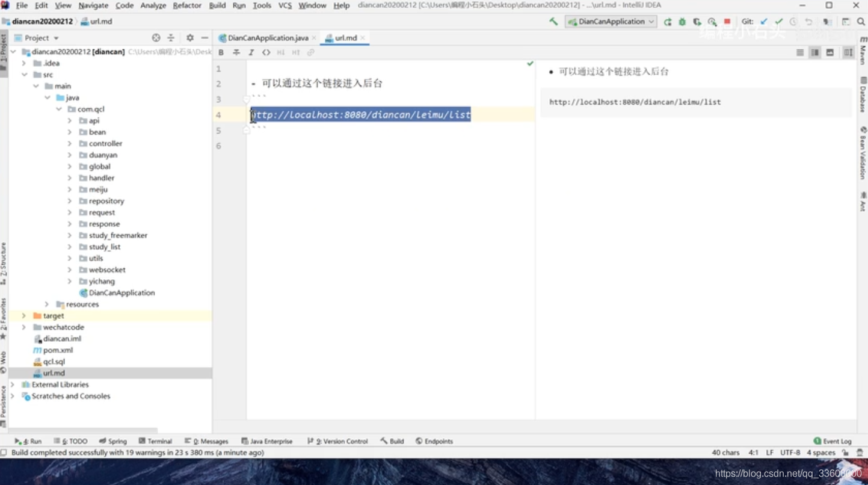Open Project panel settings gear
Image resolution: width=868 pixels, height=485 pixels.
190,37
